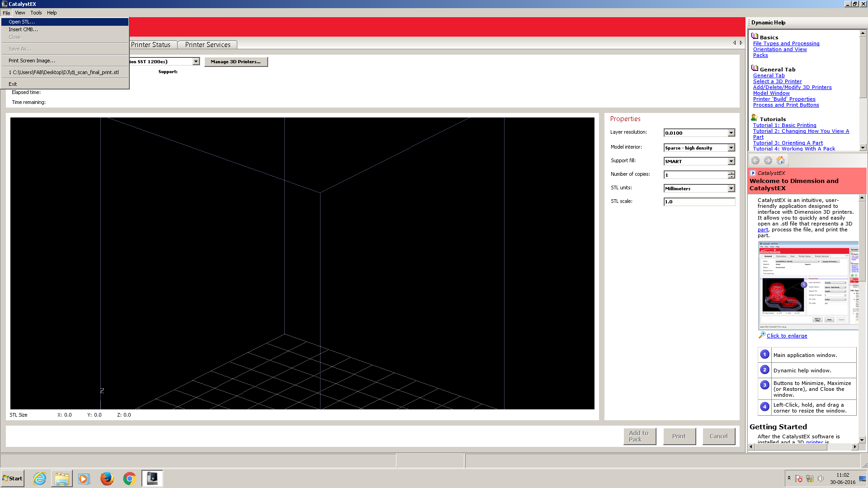Click the Windows Start button

tap(13, 479)
